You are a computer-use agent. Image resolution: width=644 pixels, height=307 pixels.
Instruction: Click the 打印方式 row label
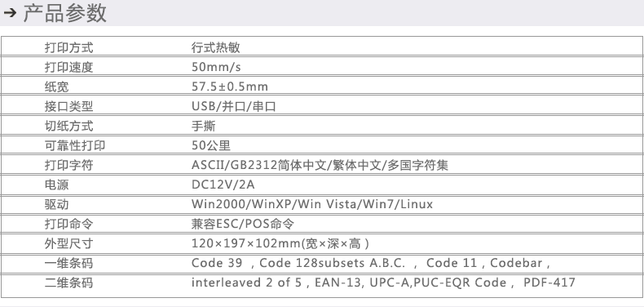point(69,47)
